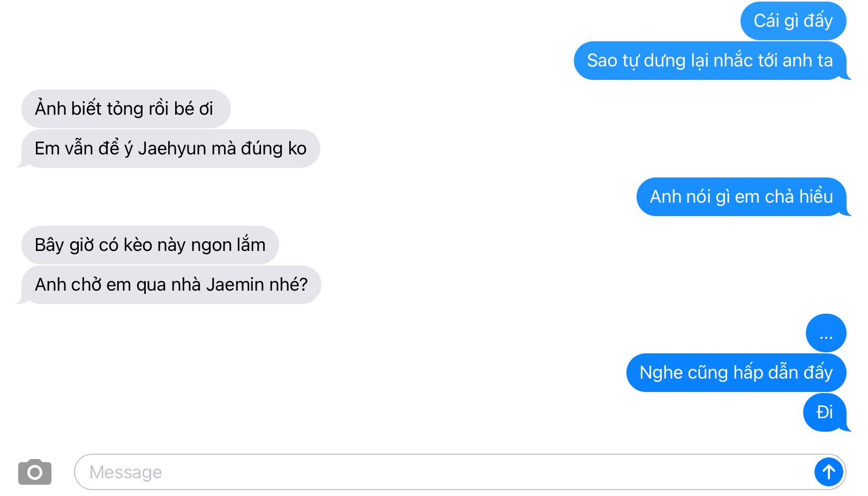Click the "Message" placeholder text
868x496 pixels.
tap(125, 472)
